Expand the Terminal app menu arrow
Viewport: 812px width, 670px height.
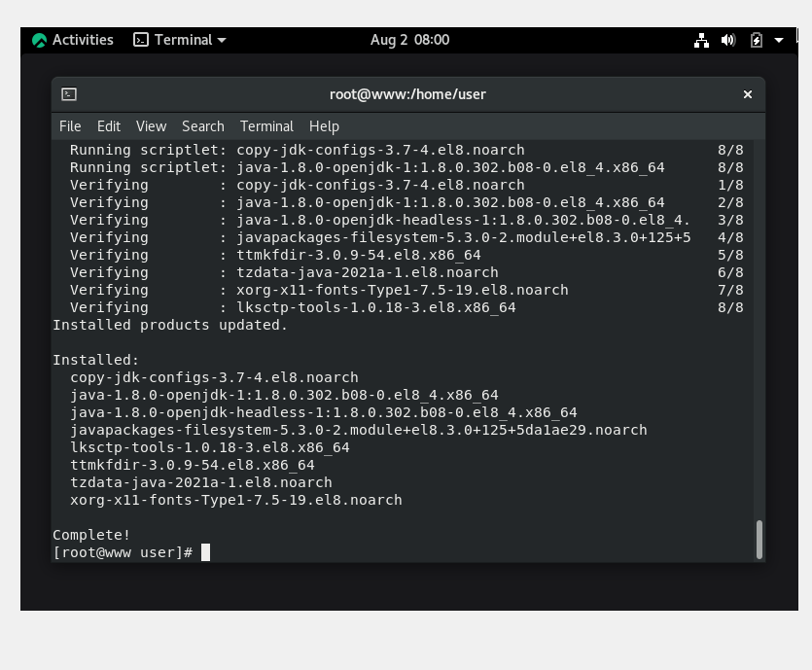click(222, 40)
